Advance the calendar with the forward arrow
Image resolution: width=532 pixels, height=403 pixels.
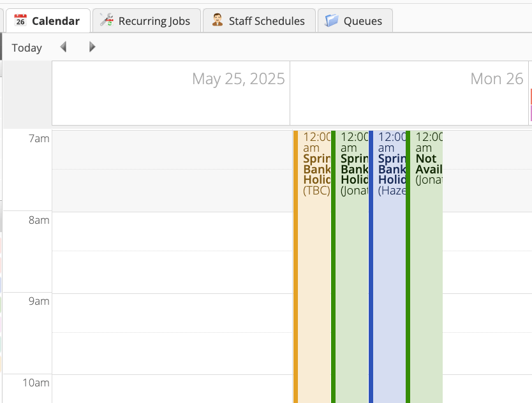point(92,47)
